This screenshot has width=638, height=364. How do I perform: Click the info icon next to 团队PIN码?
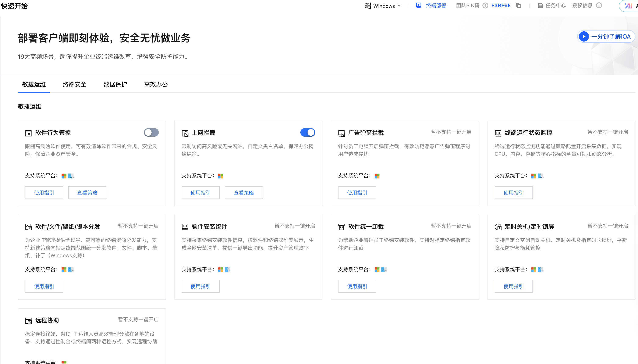485,6
